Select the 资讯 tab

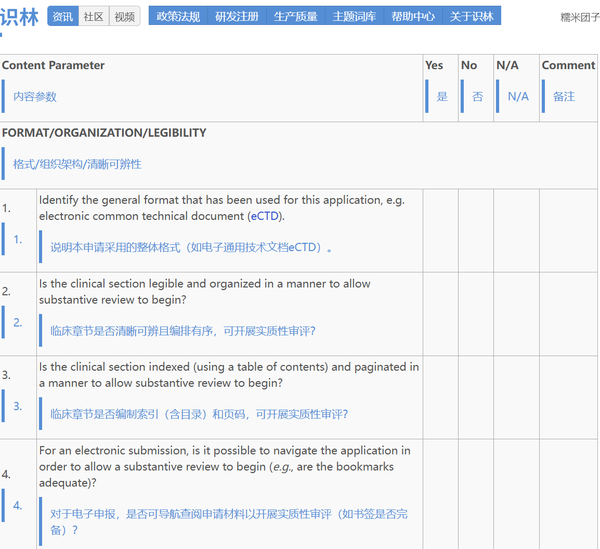pos(63,17)
